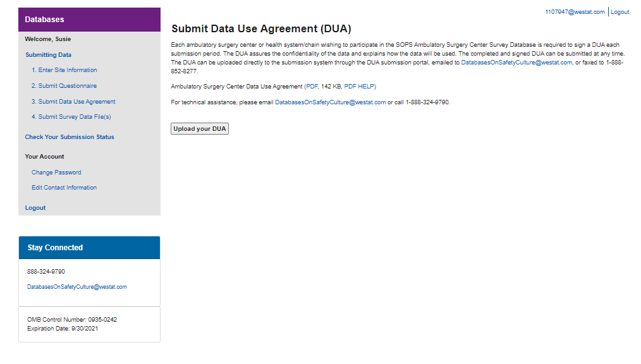Select Submit Data Use Agreement menu item
The height and width of the screenshot is (364, 641).
[73, 102]
